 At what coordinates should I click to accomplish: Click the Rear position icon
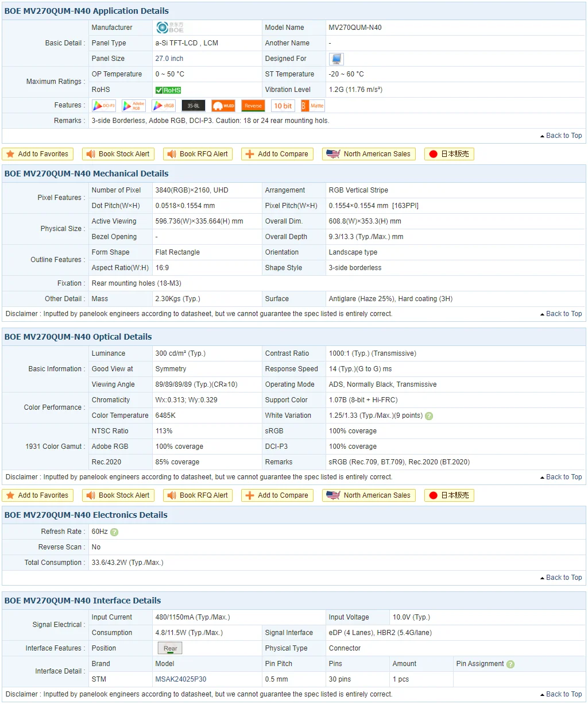[170, 648]
